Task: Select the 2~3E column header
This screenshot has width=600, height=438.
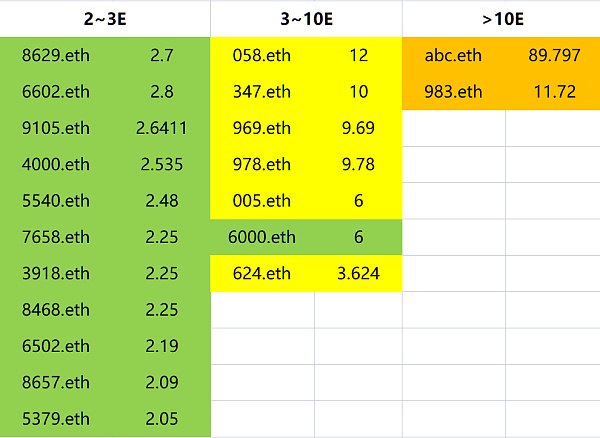Action: [105, 18]
